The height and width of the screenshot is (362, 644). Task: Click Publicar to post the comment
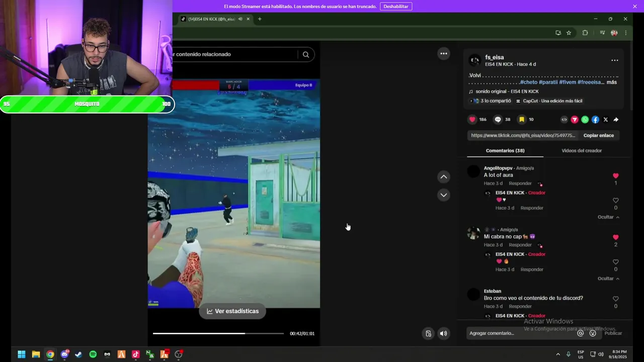click(613, 333)
